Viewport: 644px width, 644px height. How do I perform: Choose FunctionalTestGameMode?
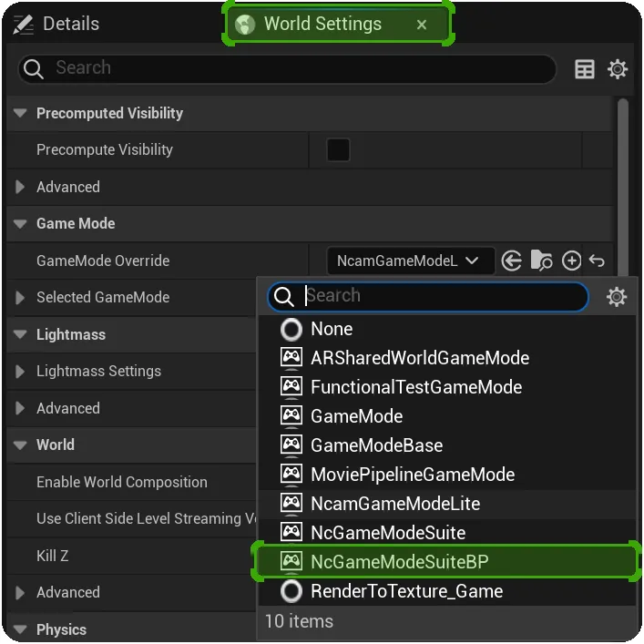coord(447,387)
